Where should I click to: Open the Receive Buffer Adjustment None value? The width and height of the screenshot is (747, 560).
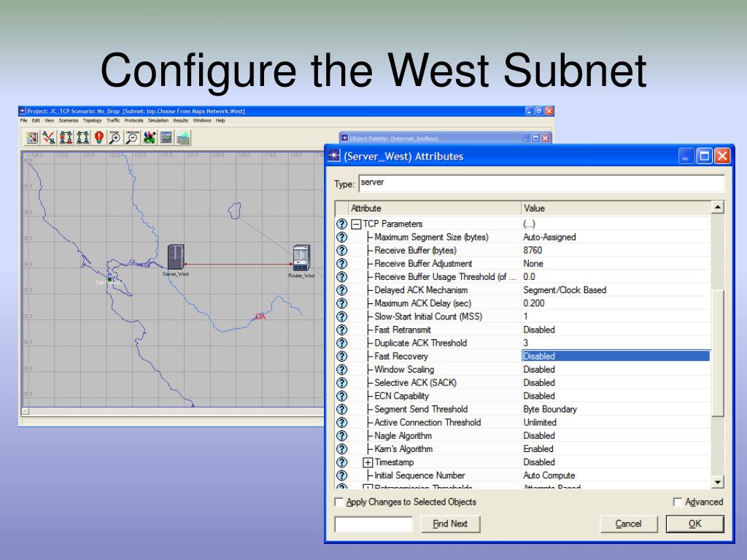(x=533, y=264)
